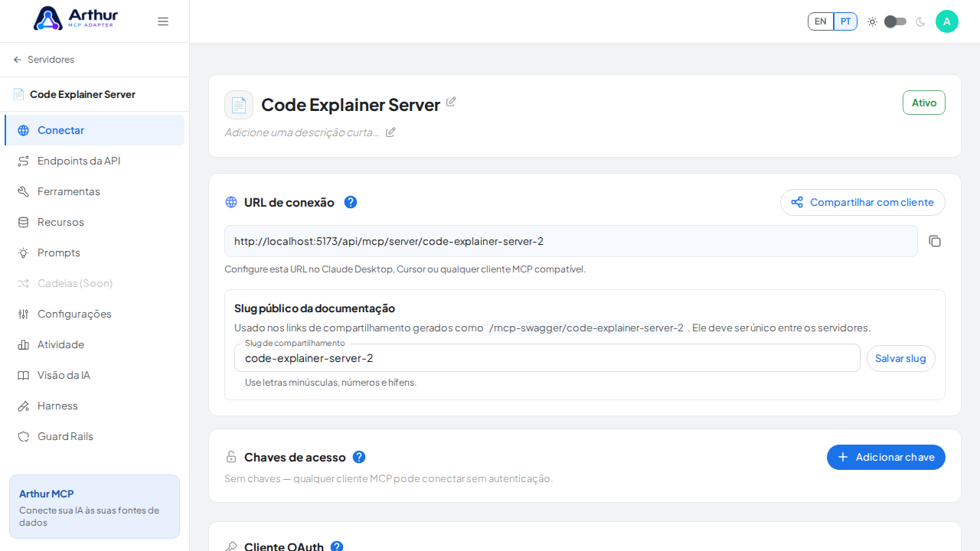980x551 pixels.
Task: Open help for Cliente OAuth
Action: (337, 547)
